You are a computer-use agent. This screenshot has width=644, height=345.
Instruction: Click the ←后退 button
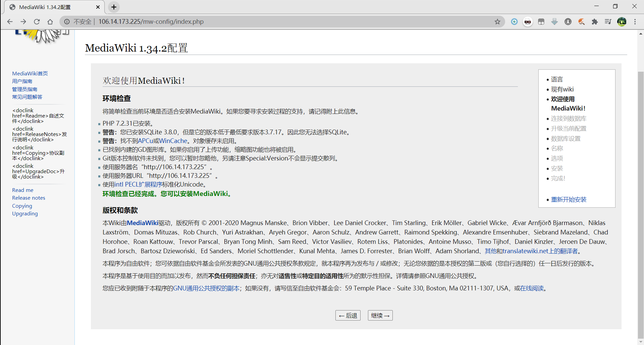(348, 316)
